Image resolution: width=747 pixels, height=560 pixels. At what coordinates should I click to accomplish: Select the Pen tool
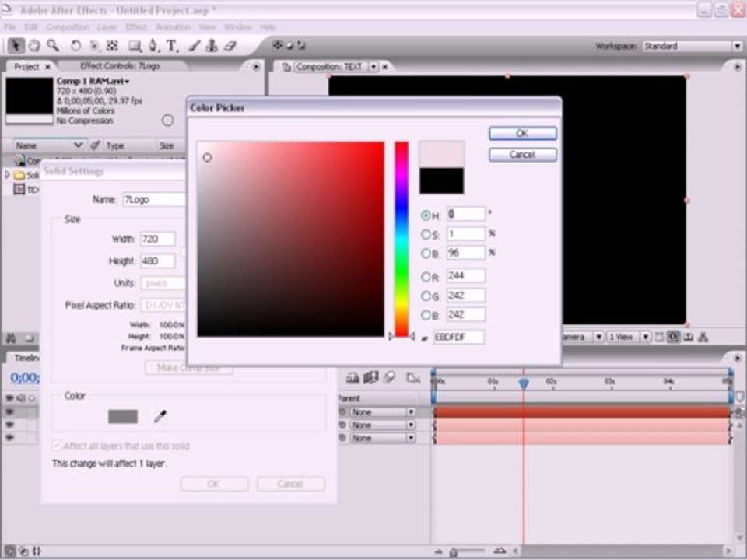coord(153,46)
